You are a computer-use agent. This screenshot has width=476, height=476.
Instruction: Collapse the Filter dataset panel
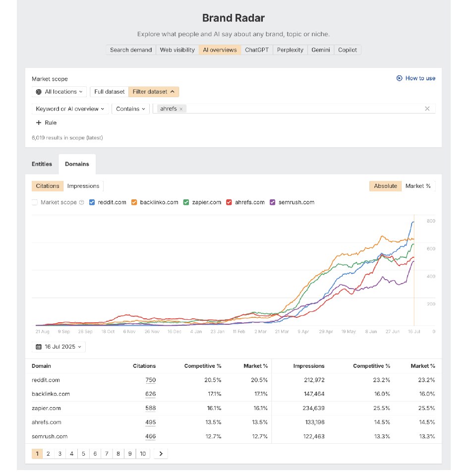click(154, 92)
